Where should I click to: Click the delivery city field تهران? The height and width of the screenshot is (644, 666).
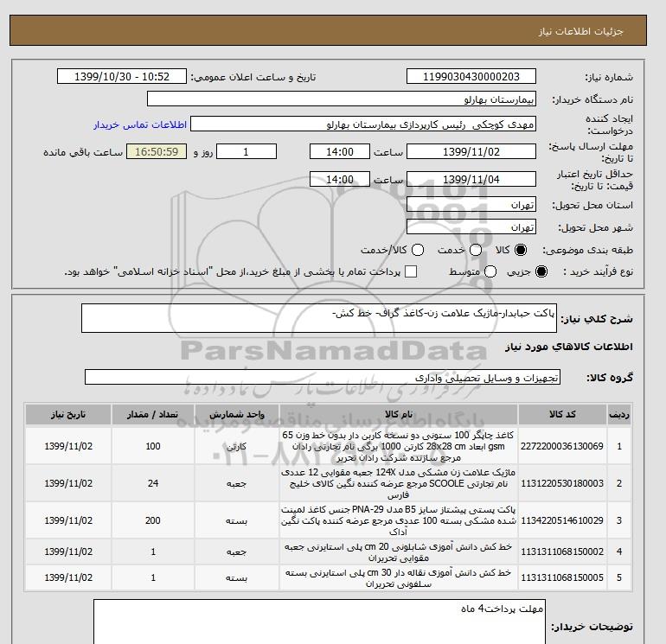(x=471, y=226)
